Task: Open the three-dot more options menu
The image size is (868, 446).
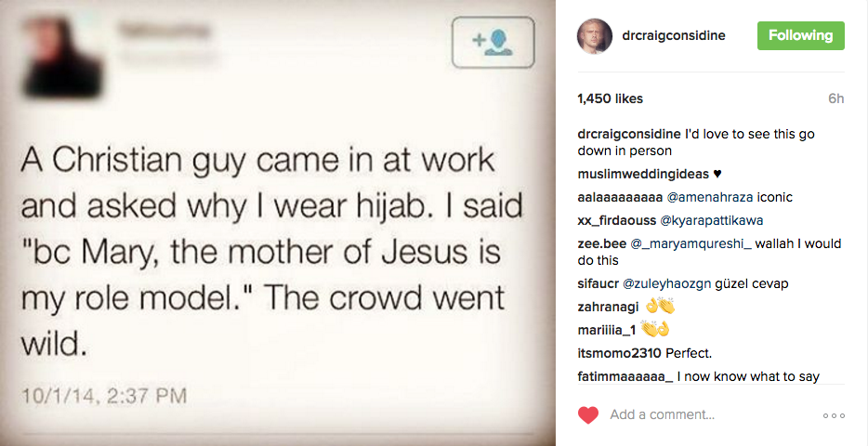Action: [x=834, y=415]
